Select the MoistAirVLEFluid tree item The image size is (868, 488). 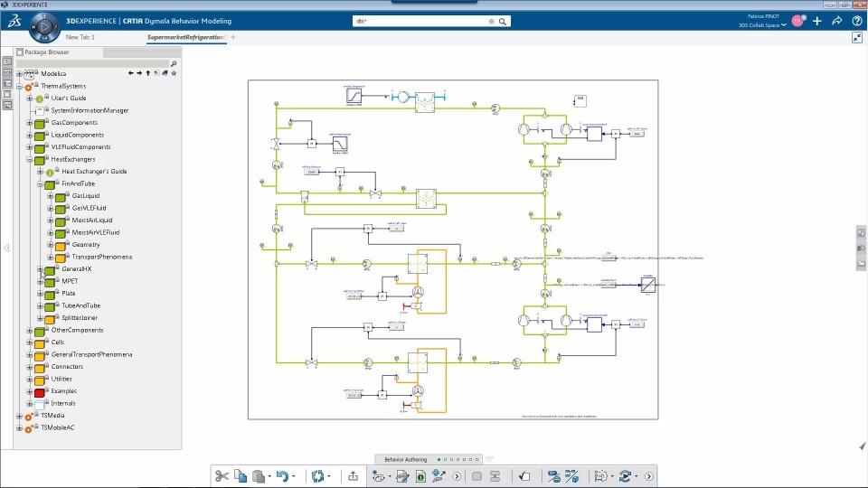96,232
